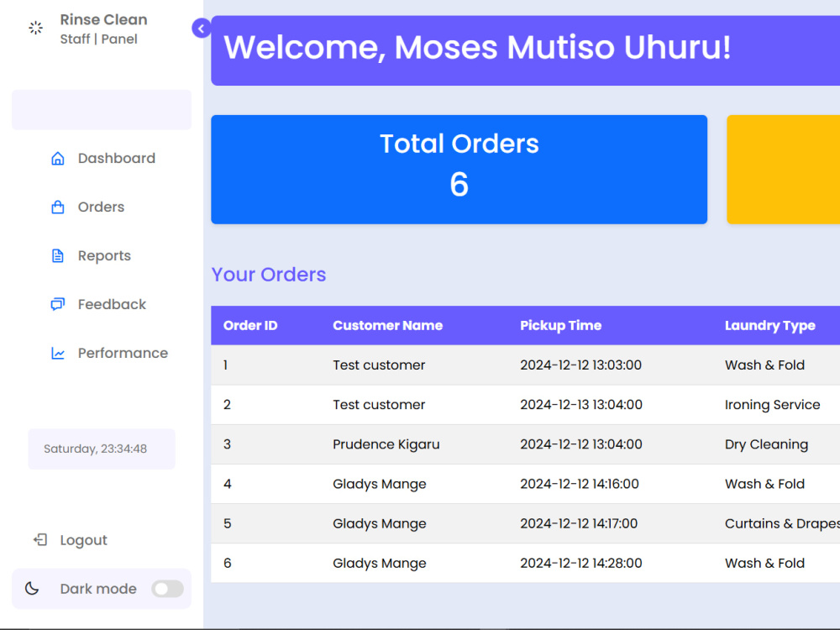Click Wash & Fold in order 1 row
Viewport: 840px width, 630px height.
pyautogui.click(x=765, y=365)
